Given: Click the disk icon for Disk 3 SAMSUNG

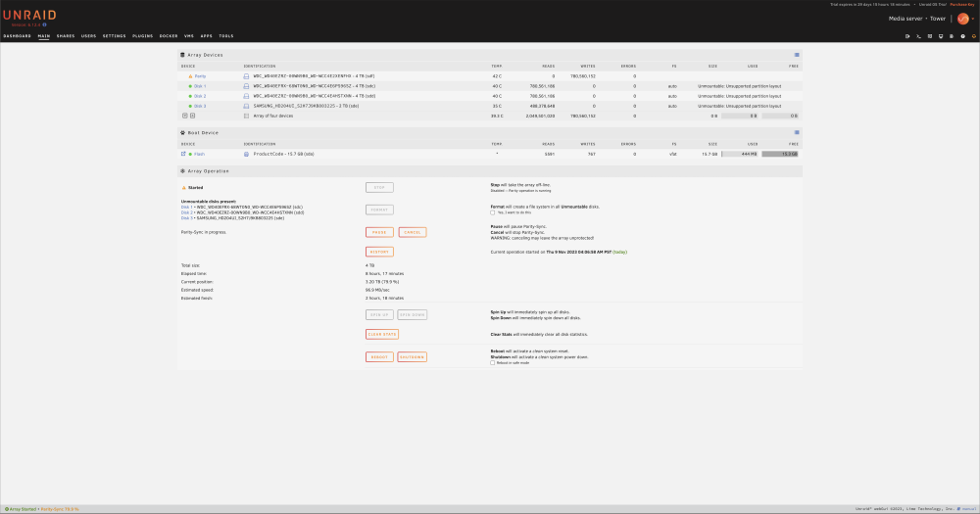Looking at the screenshot, I should pos(246,106).
